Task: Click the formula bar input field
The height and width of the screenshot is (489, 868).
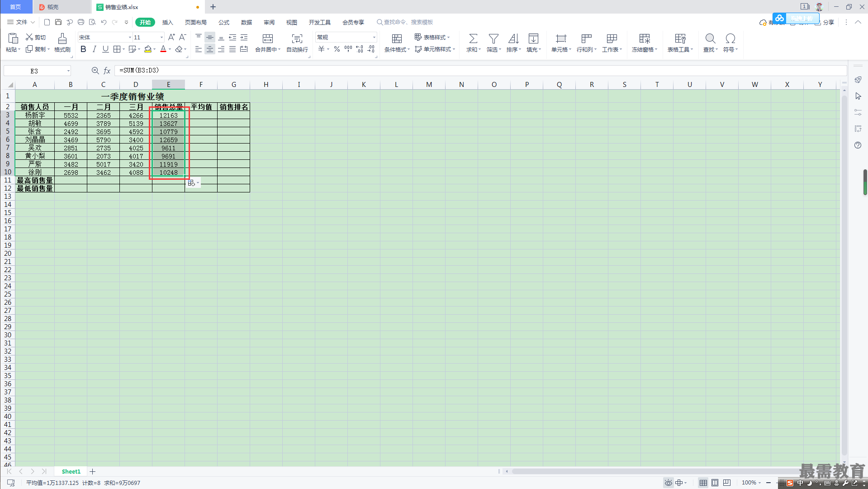Action: (x=480, y=71)
